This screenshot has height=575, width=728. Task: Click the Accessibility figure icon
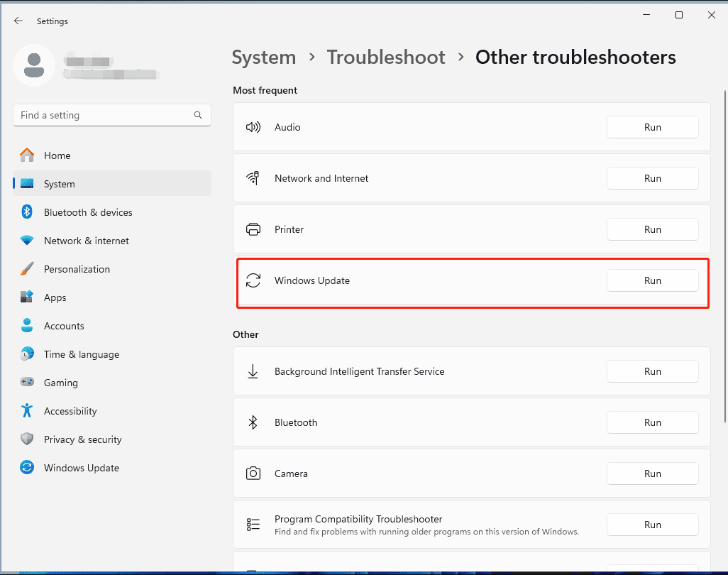pyautogui.click(x=27, y=410)
